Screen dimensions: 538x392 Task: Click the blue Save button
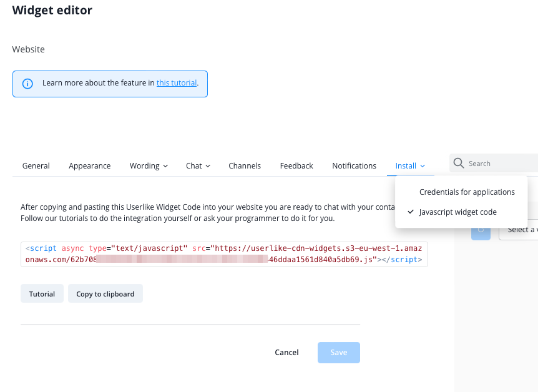[338, 353]
